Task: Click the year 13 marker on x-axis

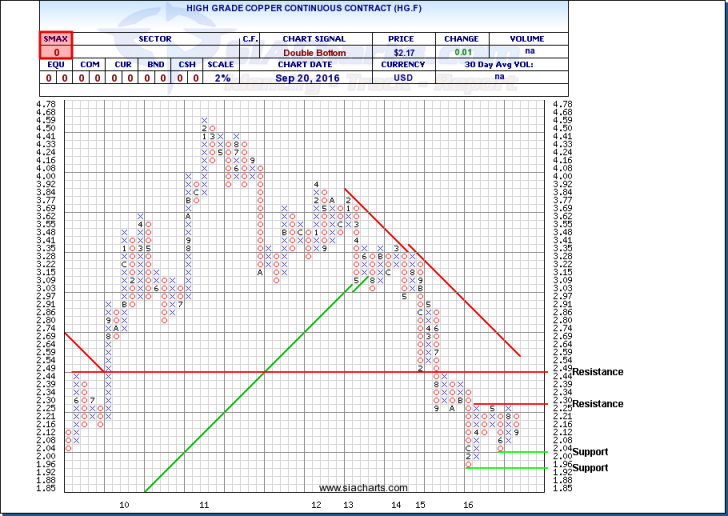Action: click(x=348, y=506)
